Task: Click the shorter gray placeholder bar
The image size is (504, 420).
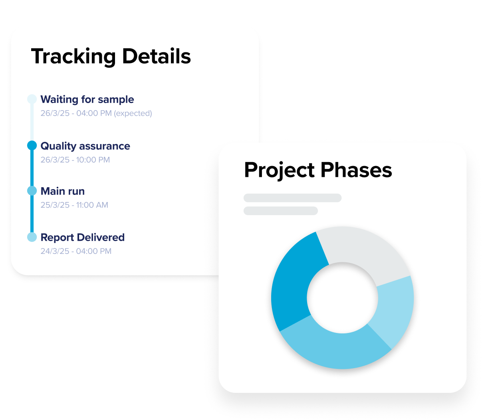Action: click(x=280, y=211)
